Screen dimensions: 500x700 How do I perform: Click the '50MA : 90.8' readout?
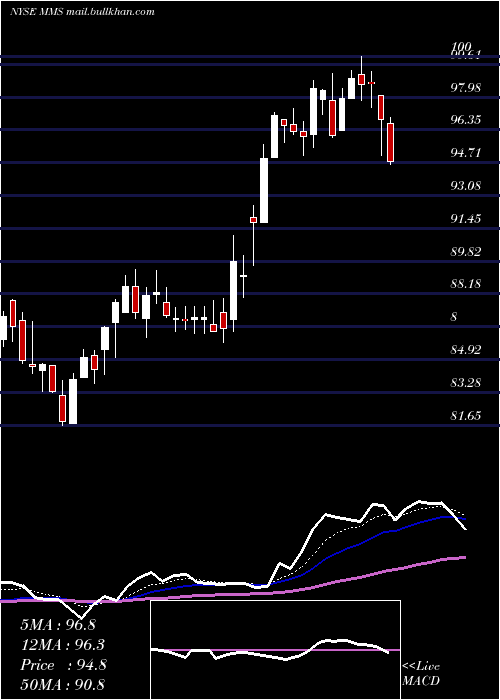(62, 684)
